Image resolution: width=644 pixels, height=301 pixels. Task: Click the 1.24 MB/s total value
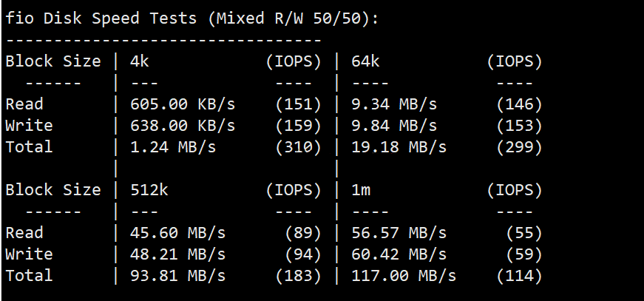click(173, 147)
